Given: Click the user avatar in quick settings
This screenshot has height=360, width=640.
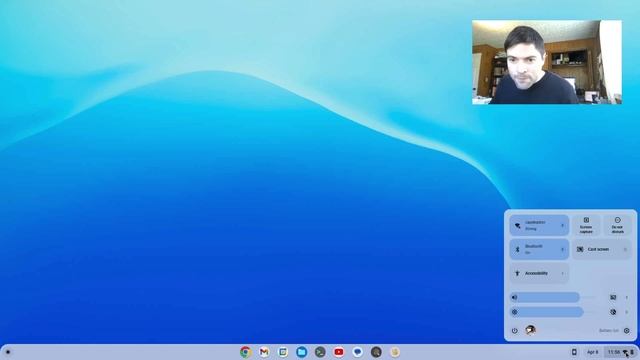Looking at the screenshot, I should [530, 330].
